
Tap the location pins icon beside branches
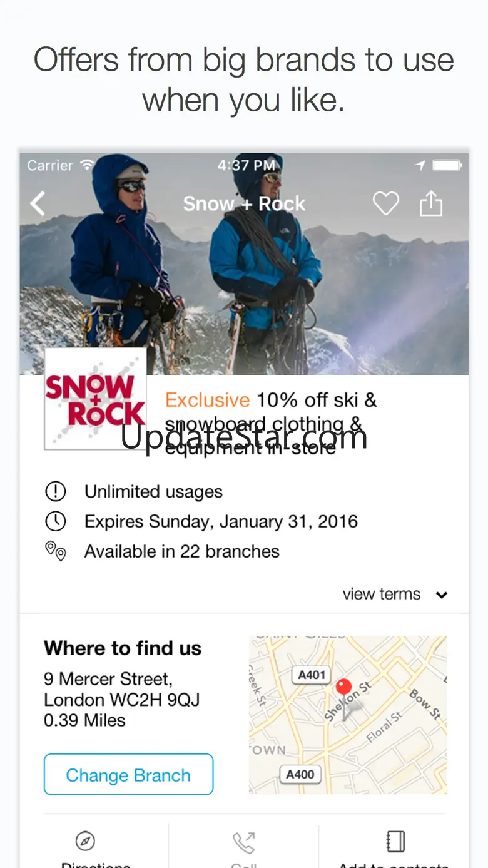(x=56, y=551)
